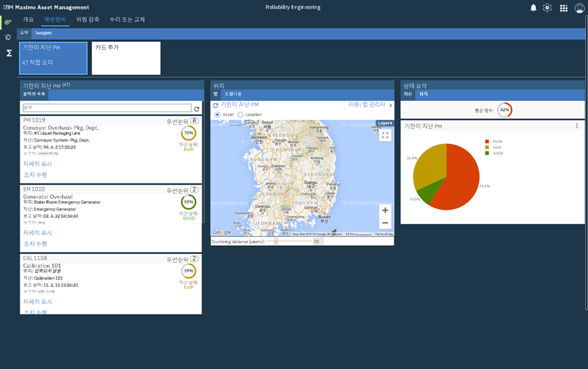588x369 pixels.
Task: Open the 기한이 지난 PM 47 작업 오더 card
Action: pyautogui.click(x=53, y=58)
